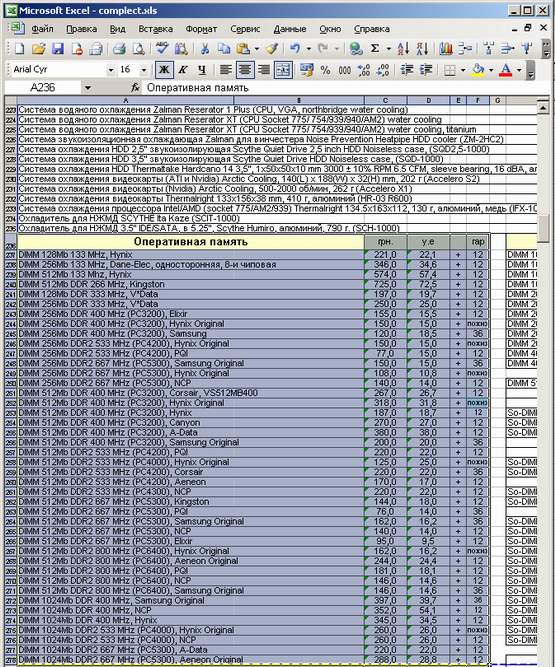Open the Файл menu
The image size is (555, 667).
43,29
